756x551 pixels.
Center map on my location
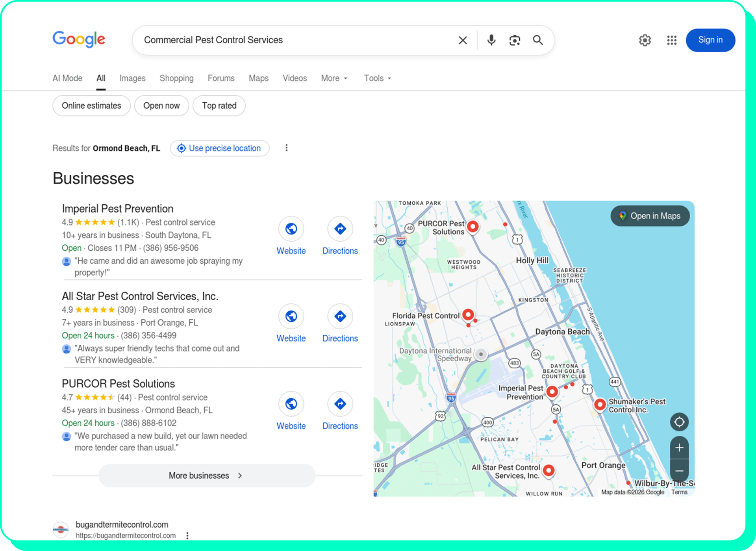(x=679, y=422)
